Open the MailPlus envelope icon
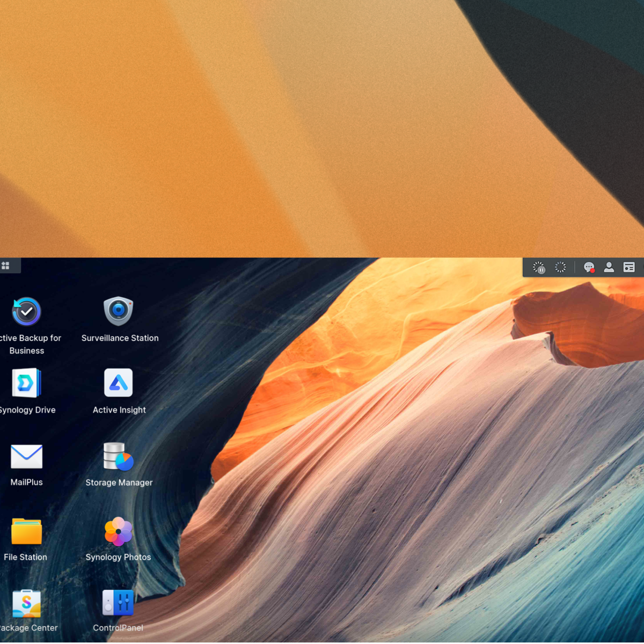This screenshot has height=644, width=644. pos(26,457)
